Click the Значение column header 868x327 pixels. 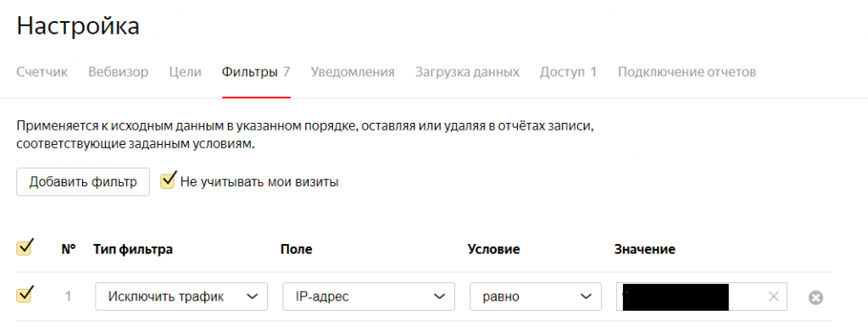(x=644, y=250)
